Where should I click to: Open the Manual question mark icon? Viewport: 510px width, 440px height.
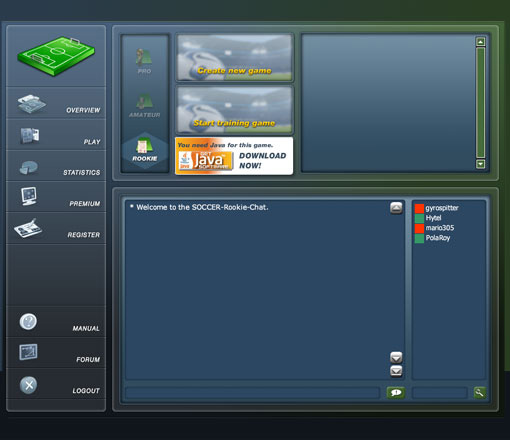[28, 322]
